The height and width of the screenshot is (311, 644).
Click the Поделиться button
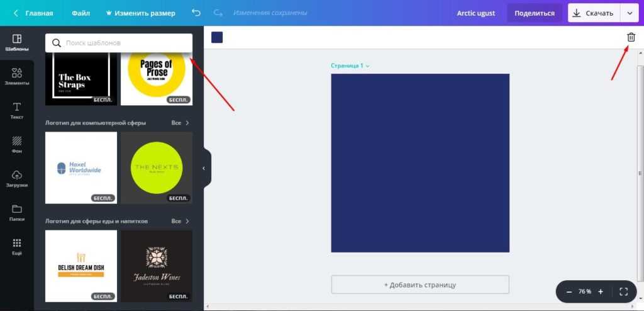point(535,13)
